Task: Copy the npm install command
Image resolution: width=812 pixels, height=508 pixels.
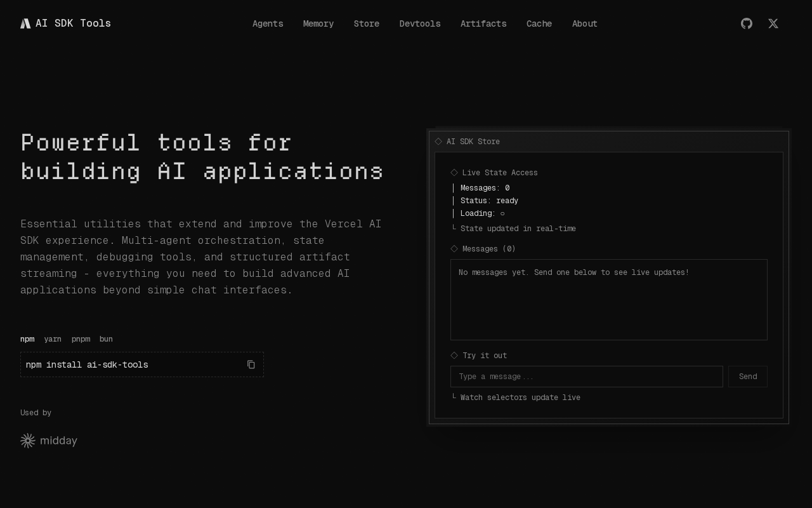Action: click(251, 364)
